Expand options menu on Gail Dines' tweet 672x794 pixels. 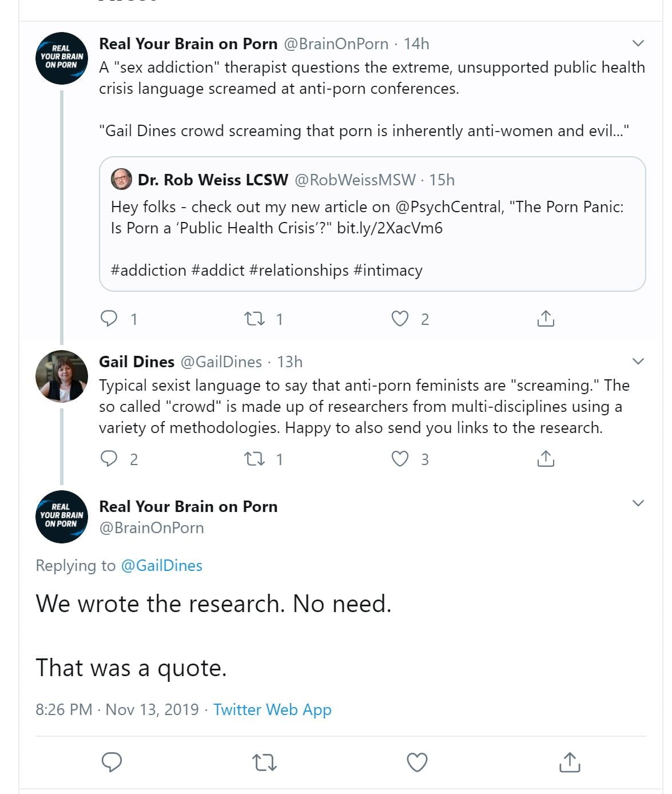pyautogui.click(x=638, y=362)
